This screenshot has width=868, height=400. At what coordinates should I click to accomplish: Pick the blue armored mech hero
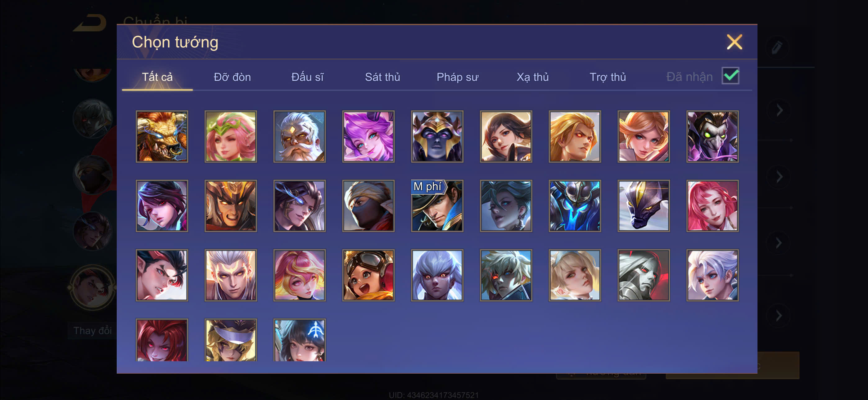575,206
